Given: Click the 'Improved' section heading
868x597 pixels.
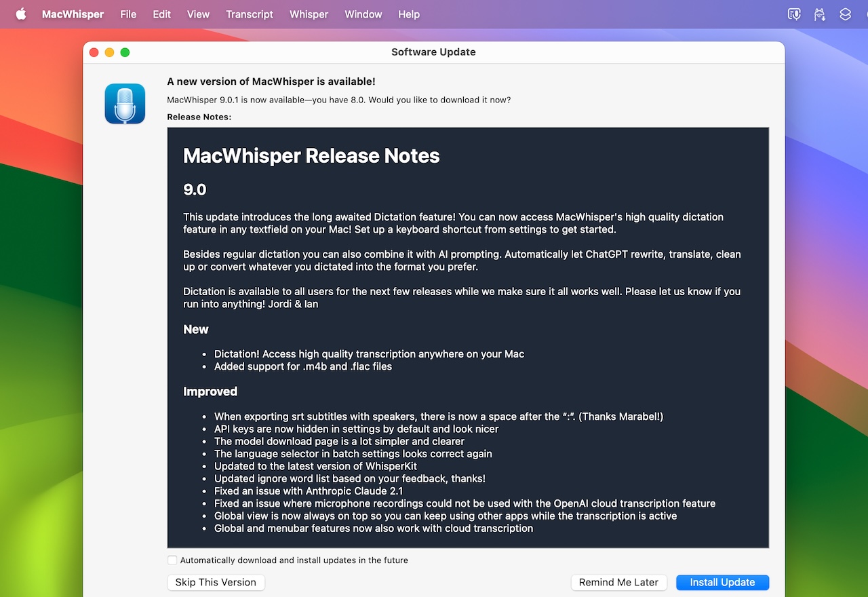Looking at the screenshot, I should point(210,391).
